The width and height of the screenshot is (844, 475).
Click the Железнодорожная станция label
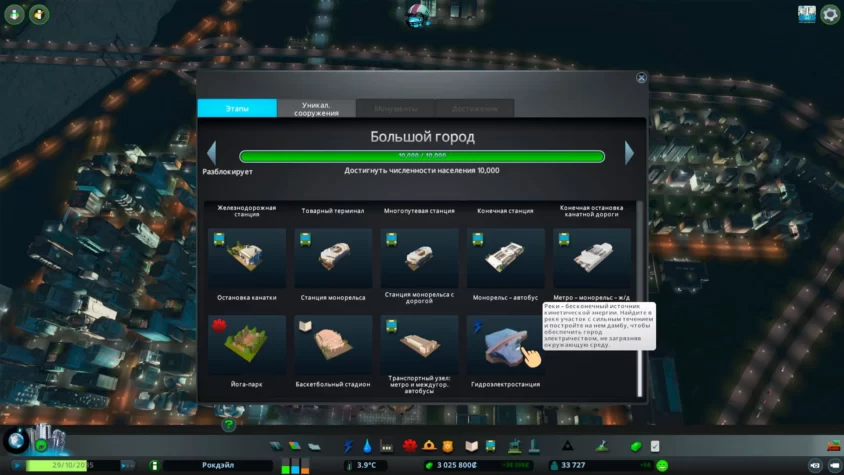pyautogui.click(x=247, y=211)
